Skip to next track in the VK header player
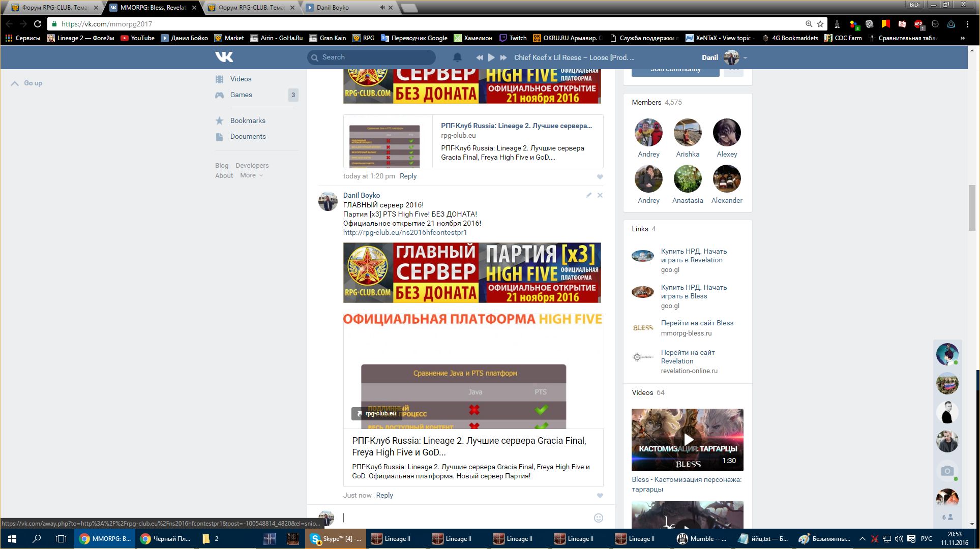 tap(503, 57)
